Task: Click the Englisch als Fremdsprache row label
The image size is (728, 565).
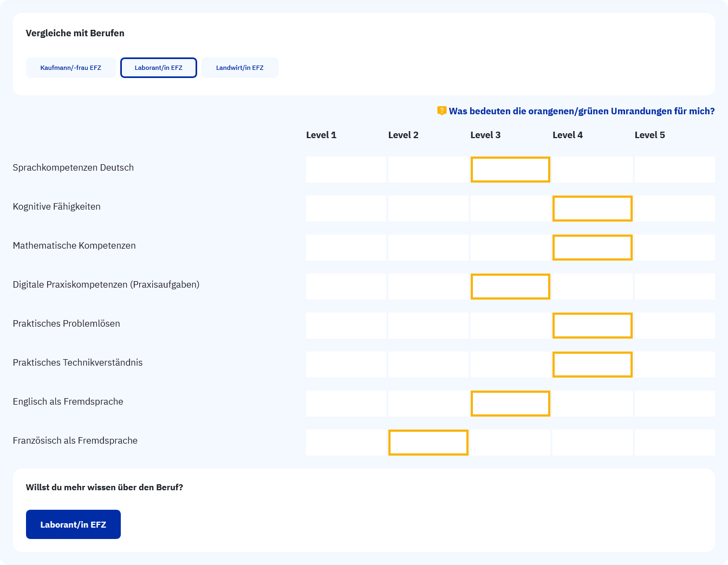Action: pos(68,401)
